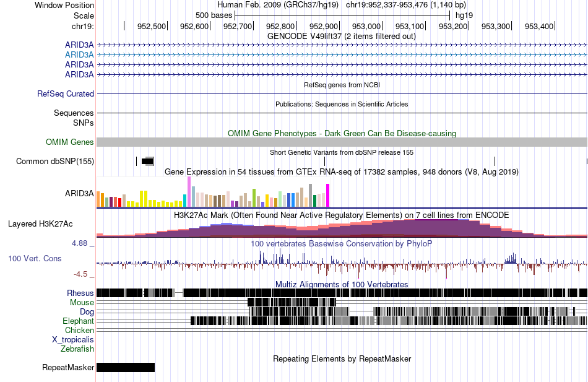Click the OMIM Genes track label

[70, 142]
